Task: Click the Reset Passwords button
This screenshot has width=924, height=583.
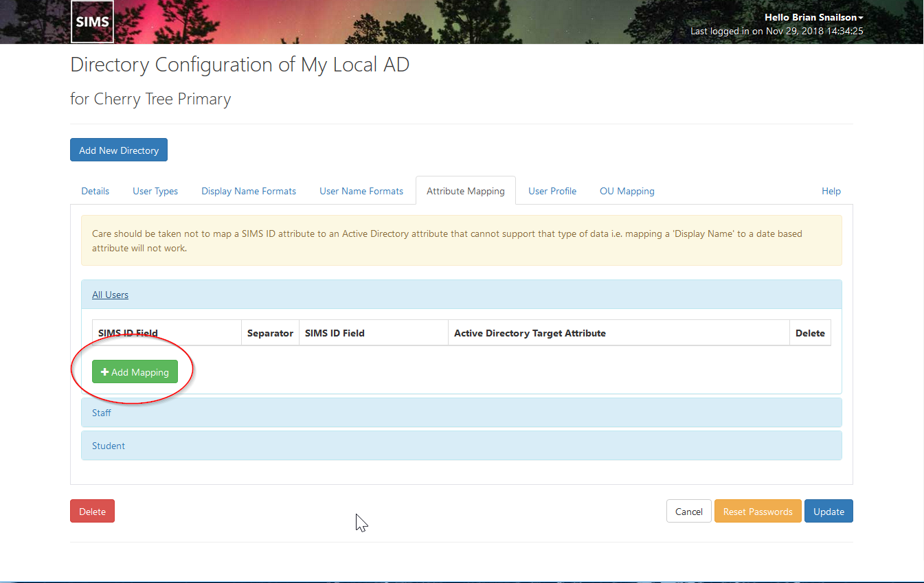Action: [x=758, y=511]
